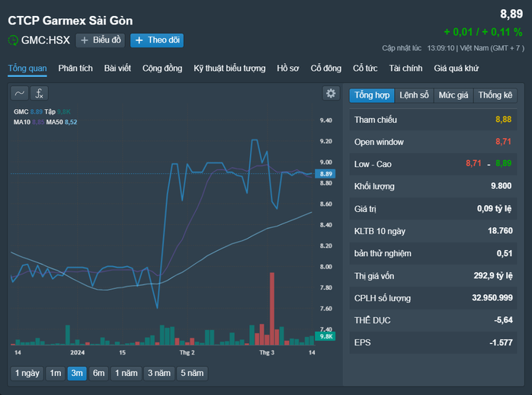Image resolution: width=532 pixels, height=395 pixels.
Task: Open chart settings gear icon
Action: (331, 93)
